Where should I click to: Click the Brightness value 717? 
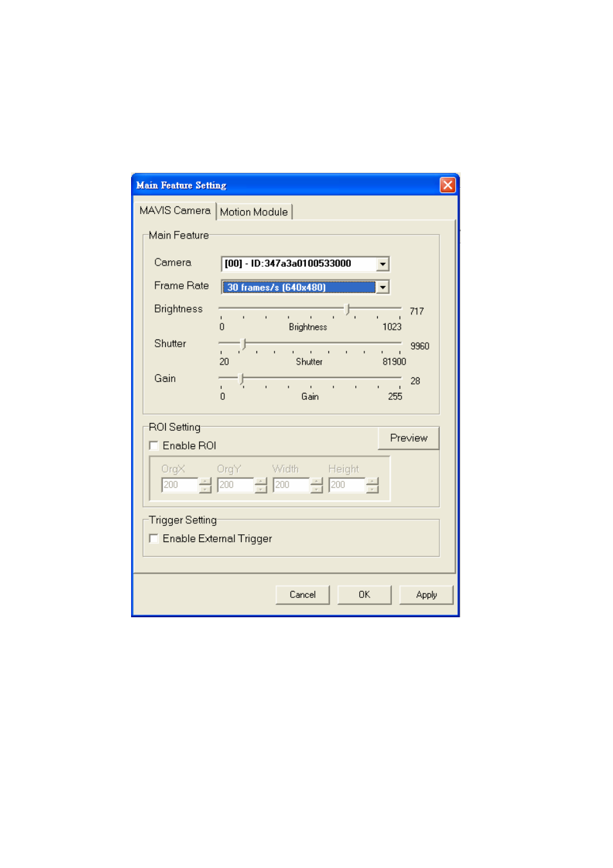tap(417, 311)
